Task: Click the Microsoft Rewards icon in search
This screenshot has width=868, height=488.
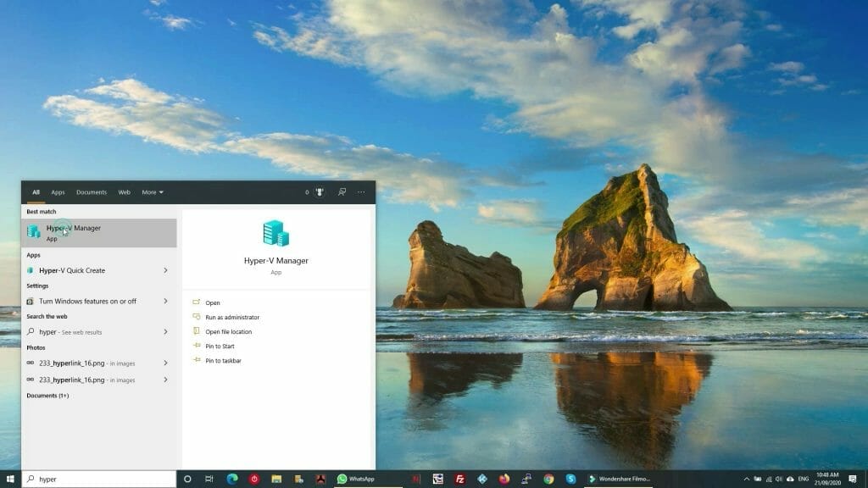Action: coord(319,192)
